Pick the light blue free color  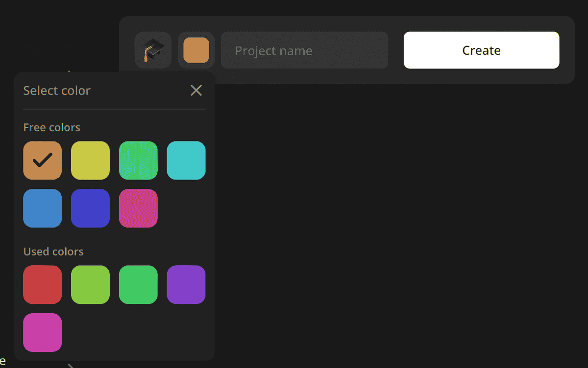tap(42, 208)
